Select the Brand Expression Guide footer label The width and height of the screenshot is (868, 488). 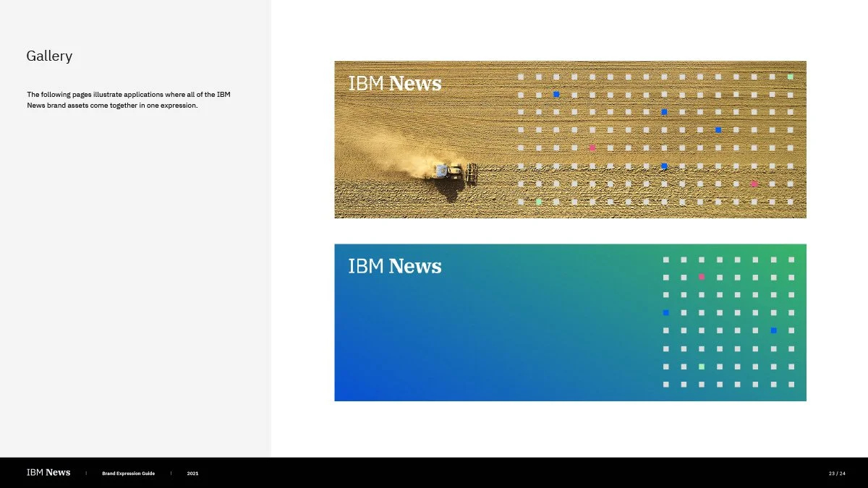coord(129,473)
